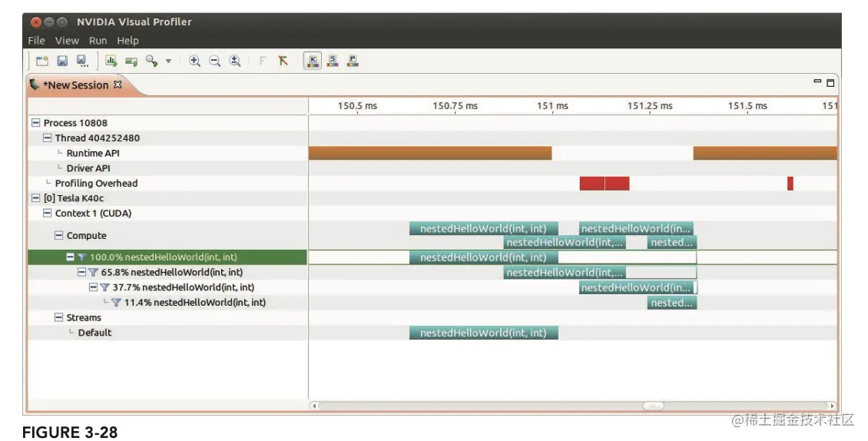Open the View menu
Viewport: 868px width, 441px height.
coord(67,41)
